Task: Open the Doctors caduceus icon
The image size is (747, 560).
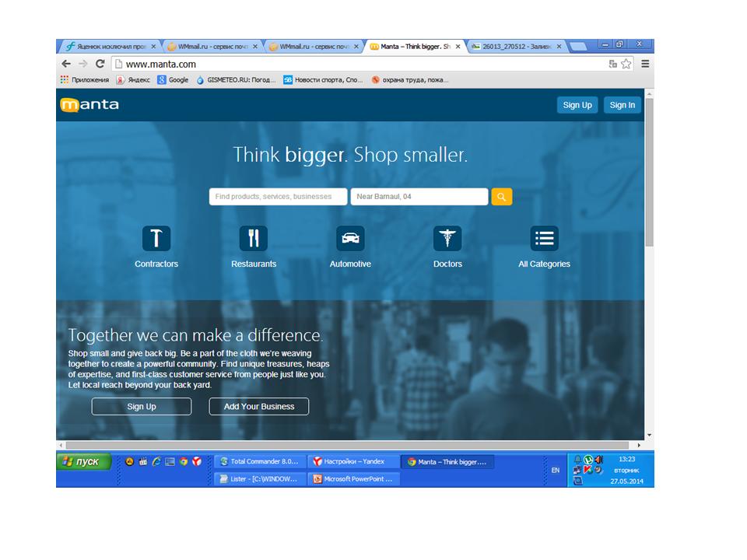Action: pos(447,238)
